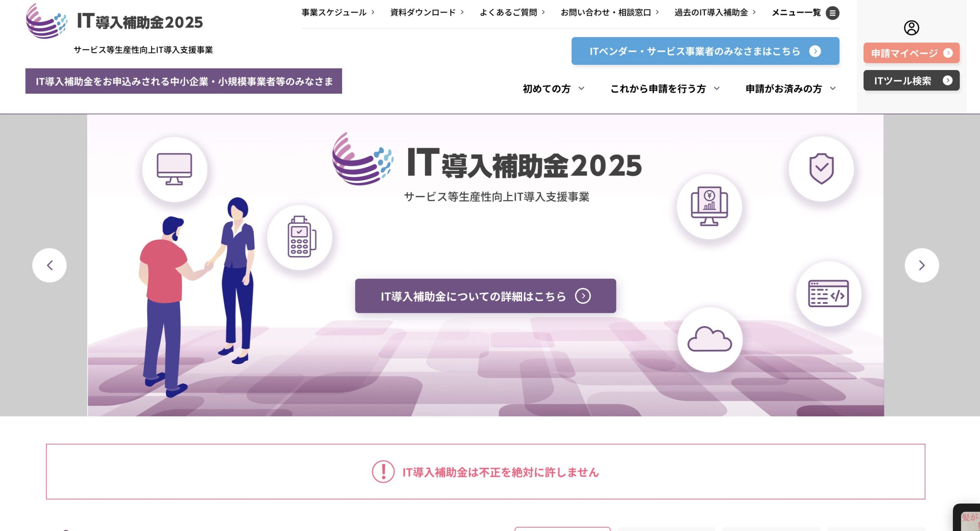Image resolution: width=980 pixels, height=531 pixels.
Task: Click the user account profile icon
Action: [x=911, y=28]
